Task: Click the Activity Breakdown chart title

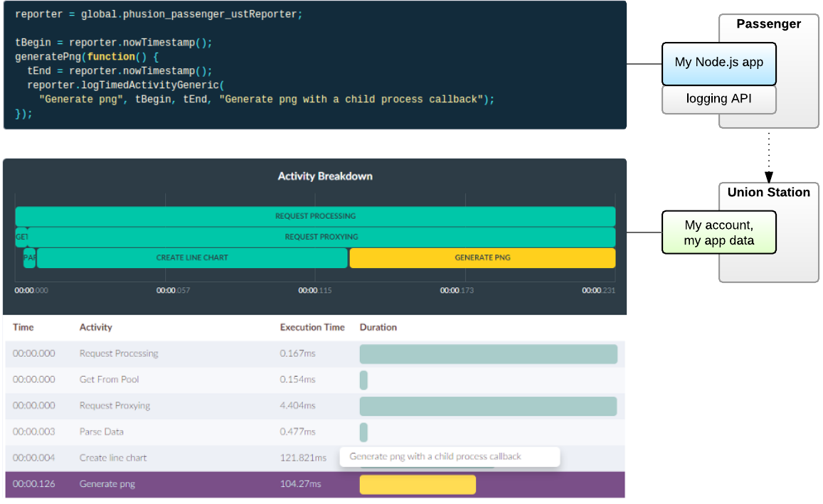Action: coord(325,176)
